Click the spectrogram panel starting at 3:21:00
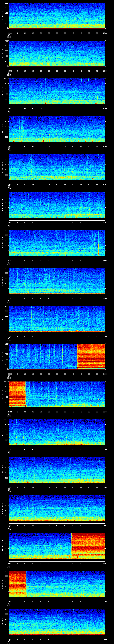This screenshot has width=114, height=644. (x=57, y=281)
